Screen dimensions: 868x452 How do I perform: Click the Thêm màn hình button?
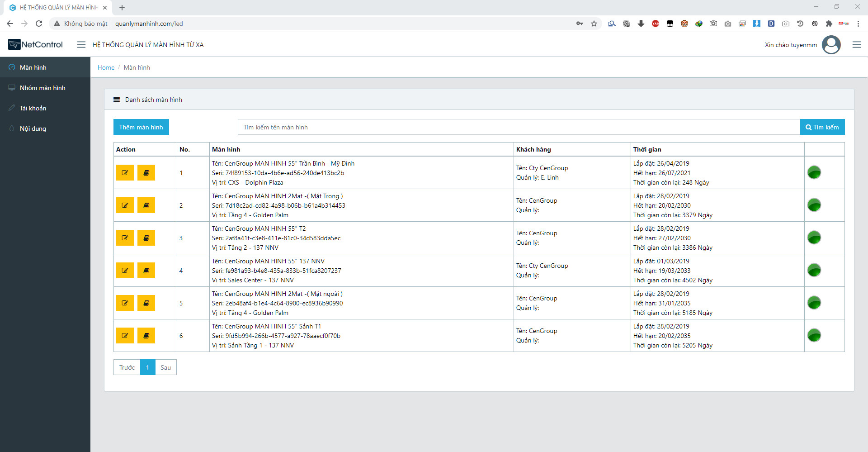[141, 127]
